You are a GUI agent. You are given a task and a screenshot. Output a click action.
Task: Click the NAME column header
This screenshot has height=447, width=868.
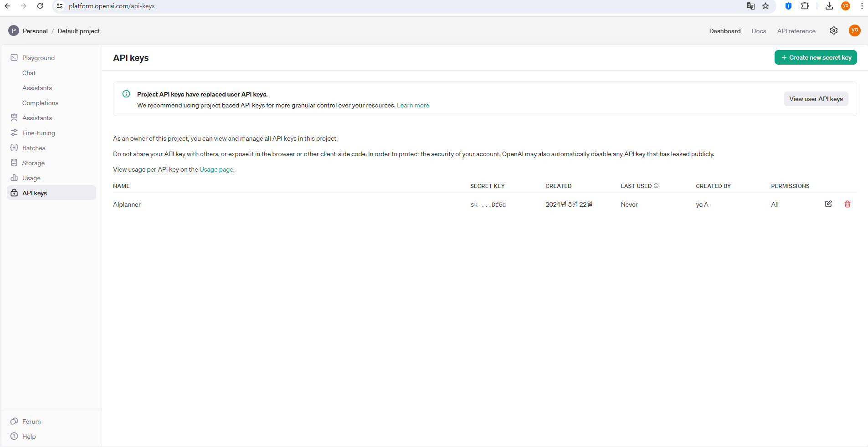[121, 186]
